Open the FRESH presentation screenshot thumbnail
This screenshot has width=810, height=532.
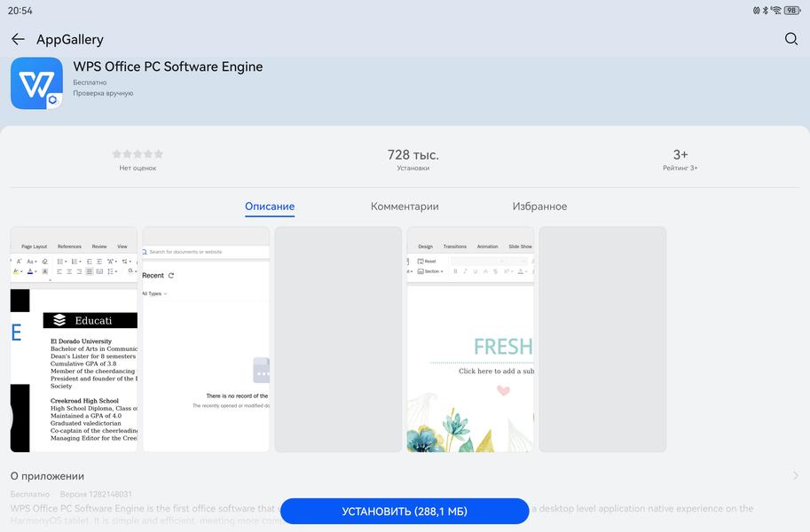(470, 340)
